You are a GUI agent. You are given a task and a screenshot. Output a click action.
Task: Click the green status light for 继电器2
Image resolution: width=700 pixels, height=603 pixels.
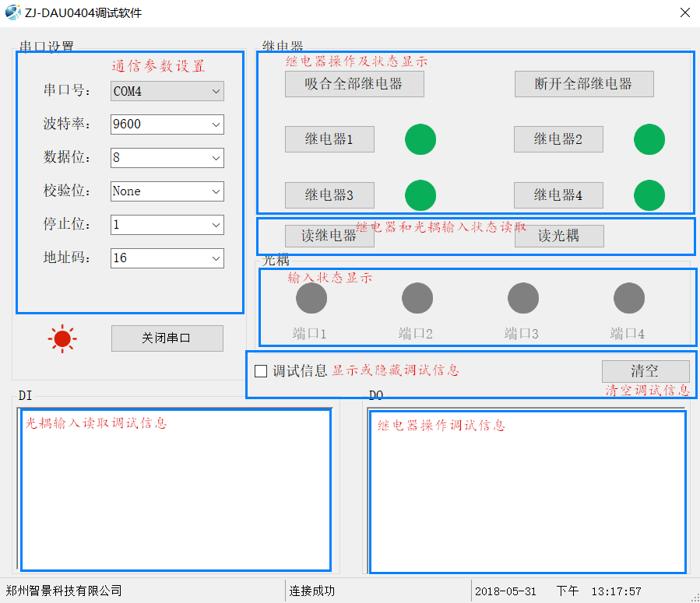click(x=649, y=139)
